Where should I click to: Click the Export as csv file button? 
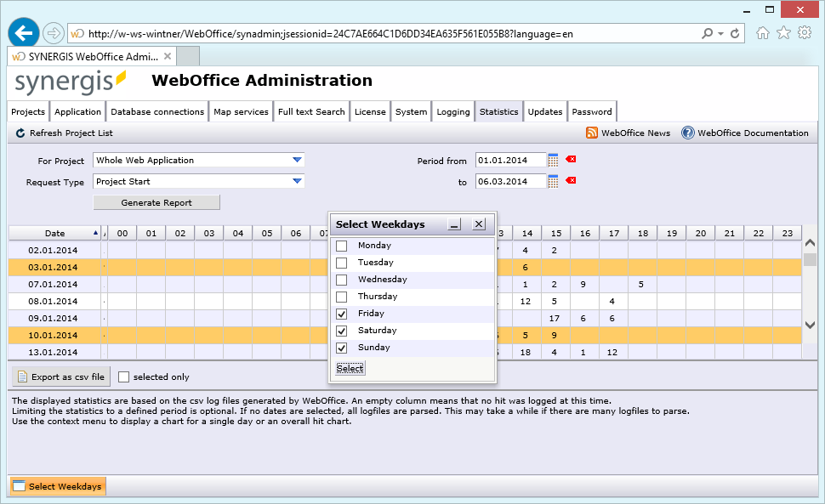coord(61,377)
